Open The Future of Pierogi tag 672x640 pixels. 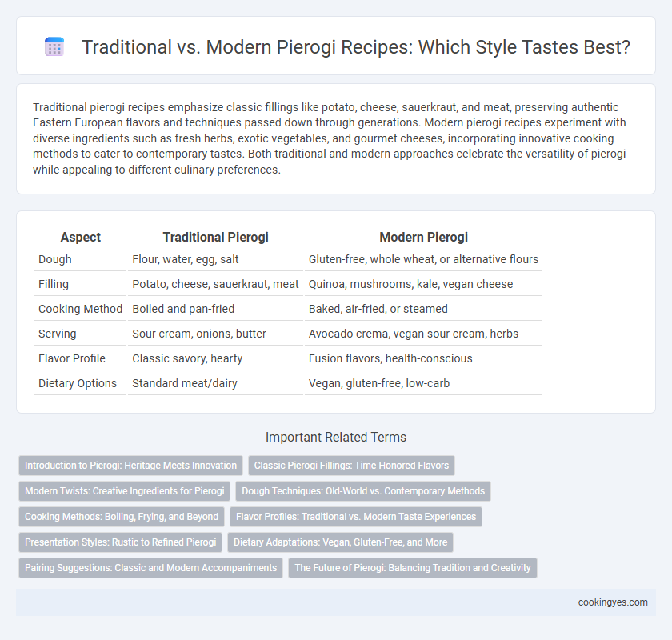(413, 568)
